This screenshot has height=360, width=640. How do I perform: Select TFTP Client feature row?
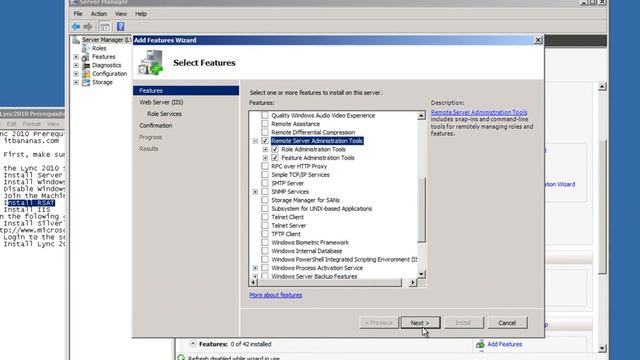point(286,234)
